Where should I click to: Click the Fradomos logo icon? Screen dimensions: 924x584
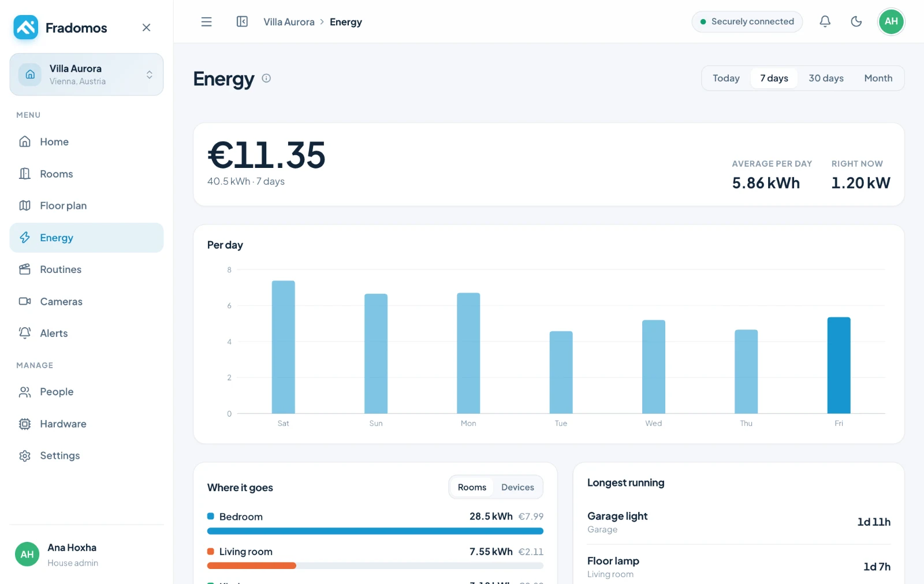point(26,27)
